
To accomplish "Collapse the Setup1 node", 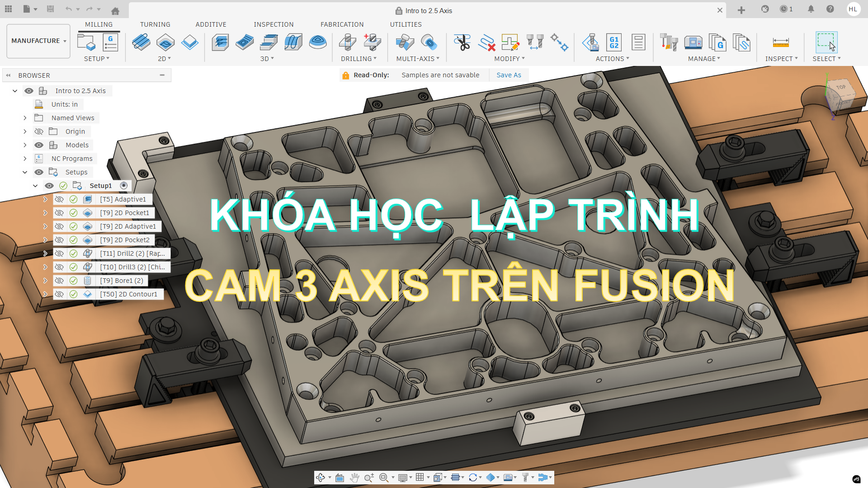I will (35, 186).
